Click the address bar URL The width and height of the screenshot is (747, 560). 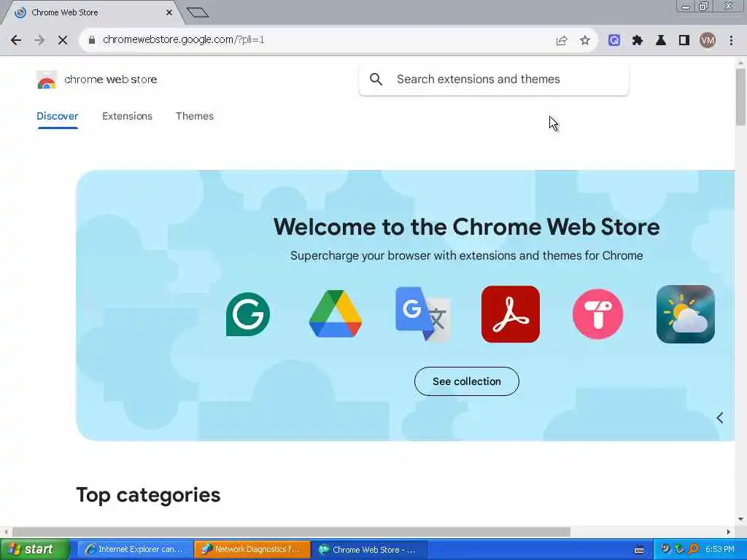(183, 40)
